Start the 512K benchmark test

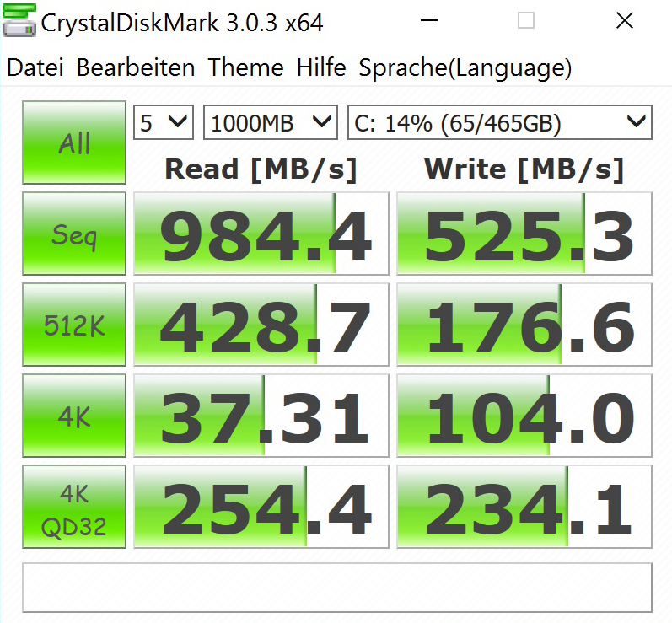click(74, 325)
